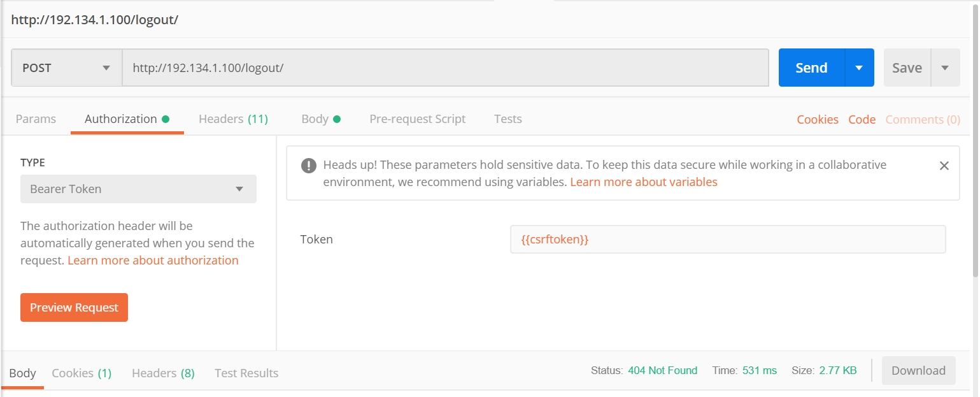The width and height of the screenshot is (980, 397).
Task: Open the Save options dropdown arrow
Action: (x=945, y=68)
